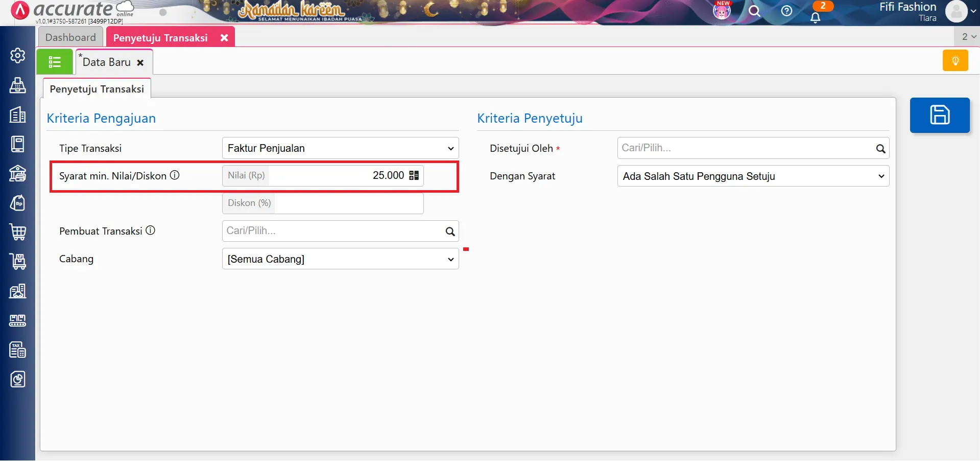Open the search magnifier in header

[754, 11]
